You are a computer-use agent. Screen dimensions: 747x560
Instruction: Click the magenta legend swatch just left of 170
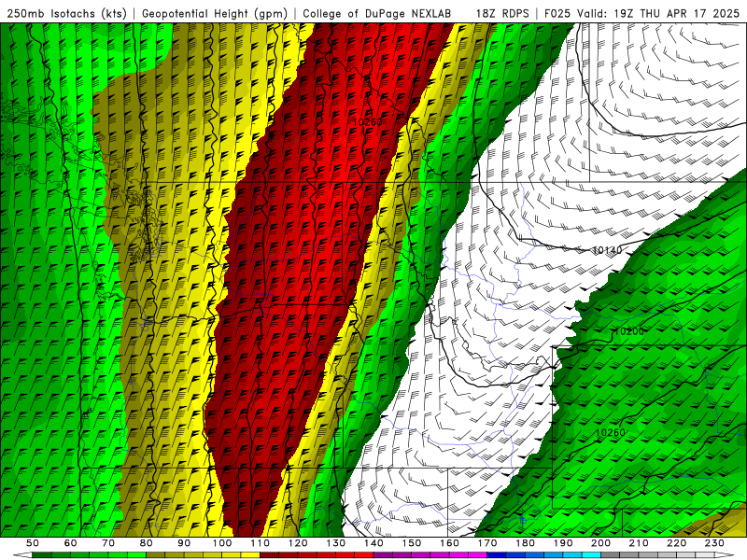pyautogui.click(x=478, y=555)
